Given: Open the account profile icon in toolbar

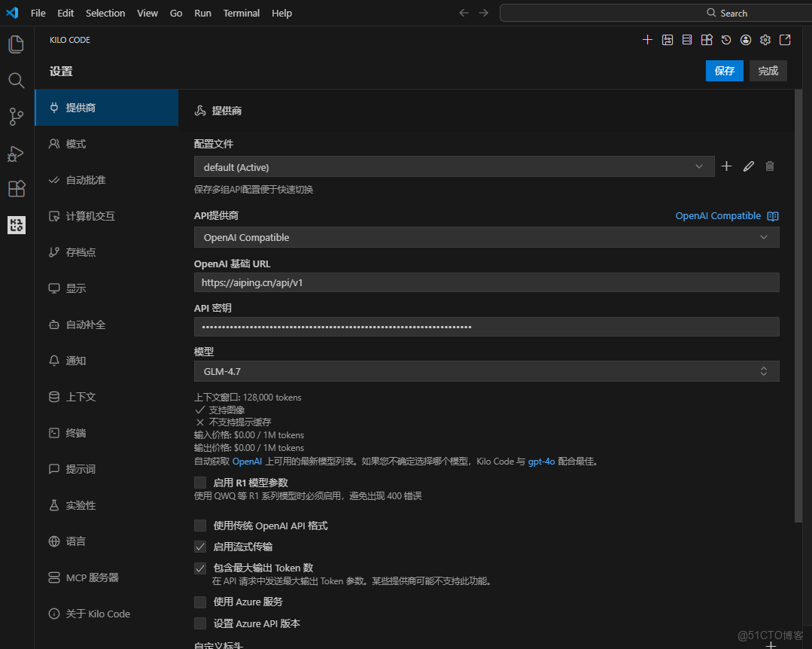Looking at the screenshot, I should point(746,39).
